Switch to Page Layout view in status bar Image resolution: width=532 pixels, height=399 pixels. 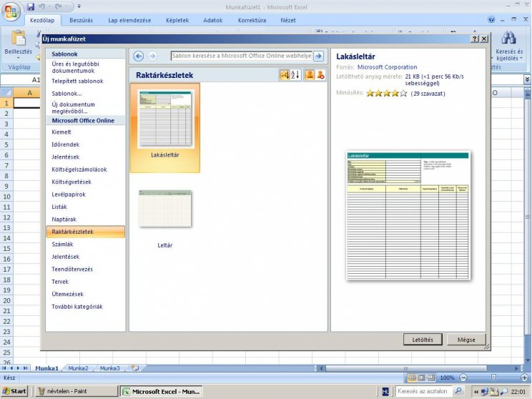(421, 378)
